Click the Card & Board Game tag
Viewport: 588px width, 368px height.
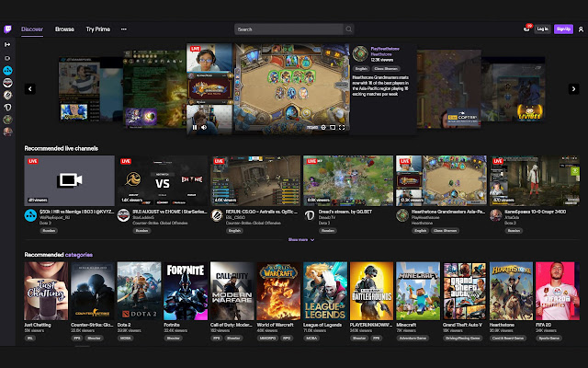click(508, 338)
